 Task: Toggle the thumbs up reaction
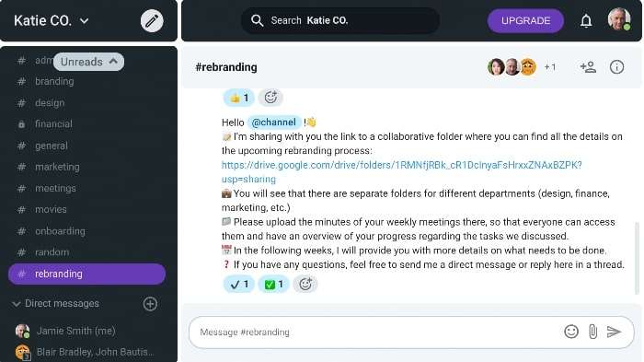click(239, 98)
